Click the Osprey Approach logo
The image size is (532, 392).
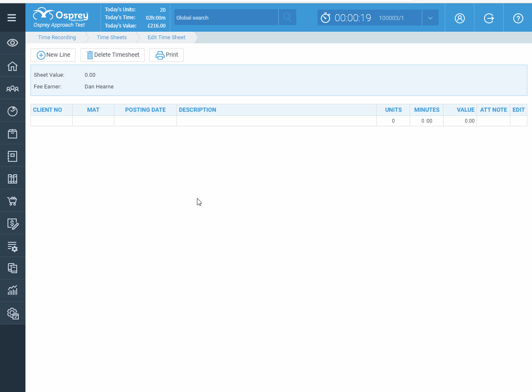[61, 18]
